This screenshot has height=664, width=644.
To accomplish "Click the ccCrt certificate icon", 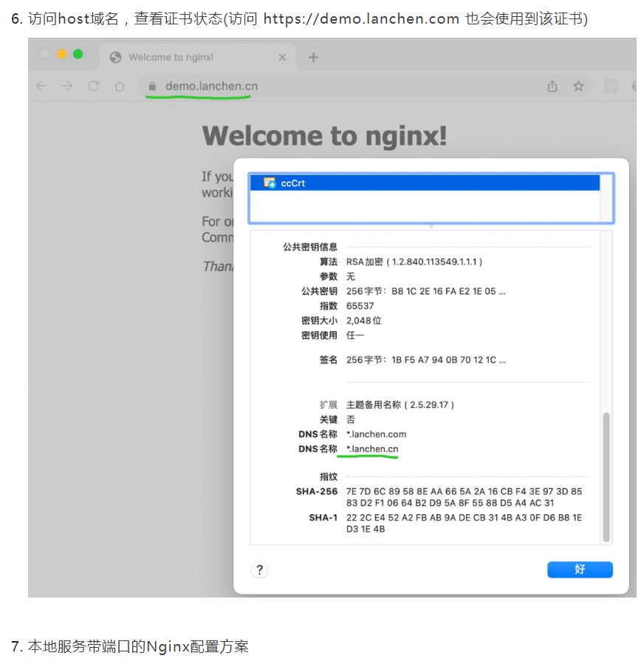I will click(x=270, y=183).
